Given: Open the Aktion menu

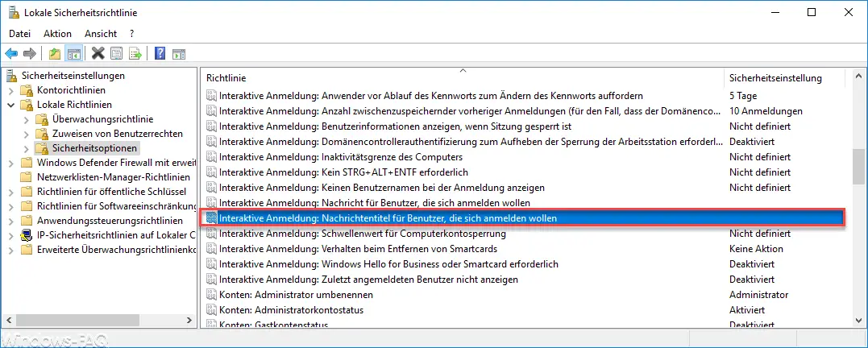Looking at the screenshot, I should pos(57,34).
